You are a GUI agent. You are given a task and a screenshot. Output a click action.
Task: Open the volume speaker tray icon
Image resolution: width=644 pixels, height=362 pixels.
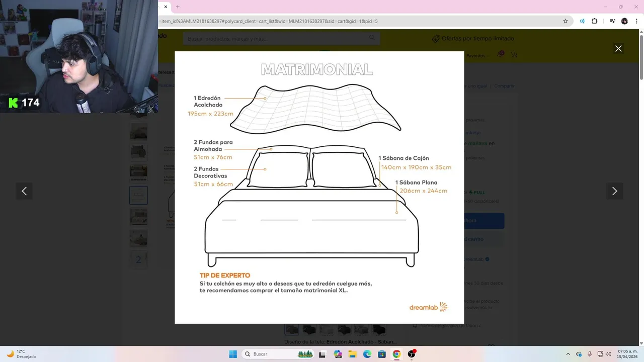608,354
